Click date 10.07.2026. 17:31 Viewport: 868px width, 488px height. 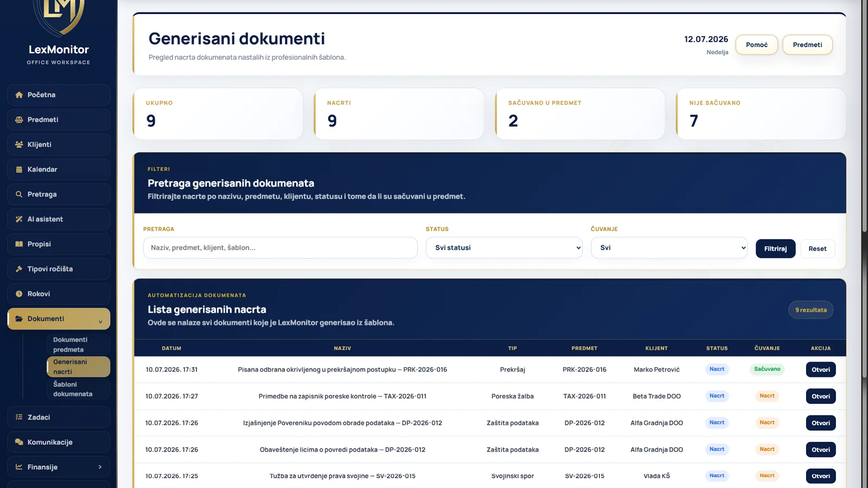tap(171, 370)
